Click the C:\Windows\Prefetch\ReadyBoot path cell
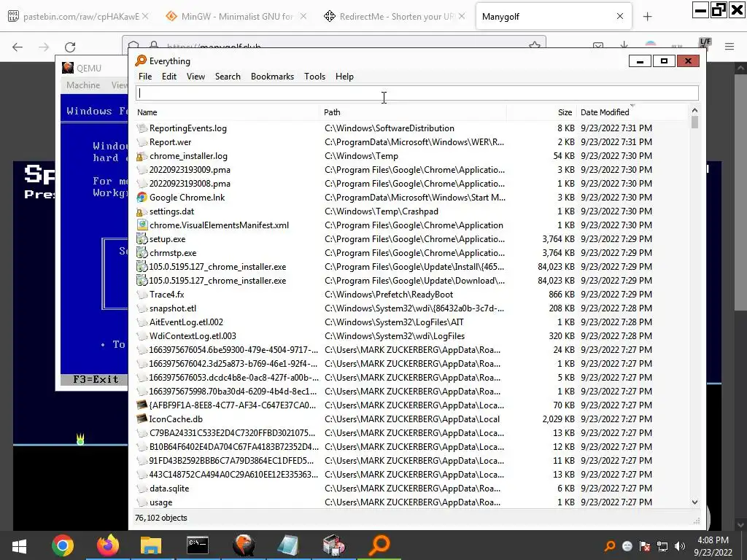Viewport: 747px width, 560px height. [389, 295]
